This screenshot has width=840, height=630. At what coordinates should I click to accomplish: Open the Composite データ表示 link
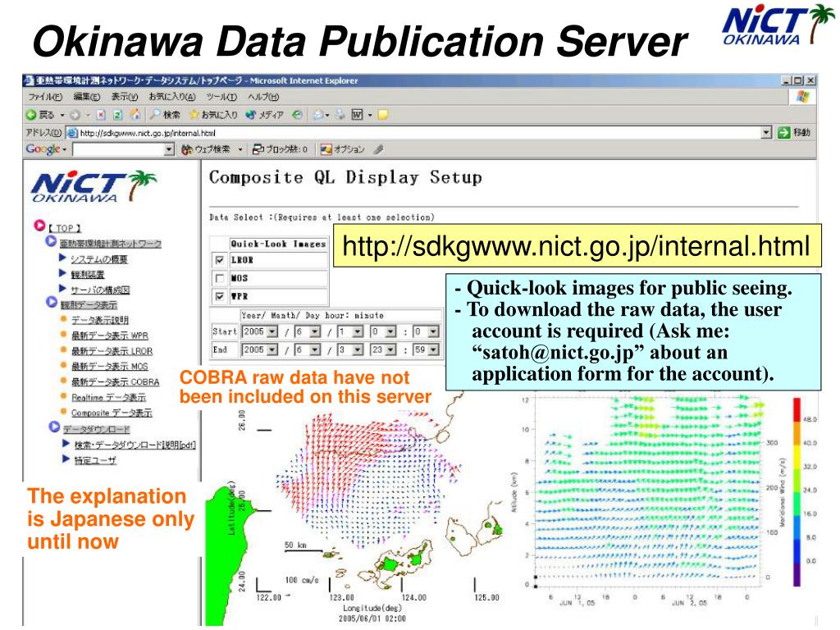click(112, 413)
